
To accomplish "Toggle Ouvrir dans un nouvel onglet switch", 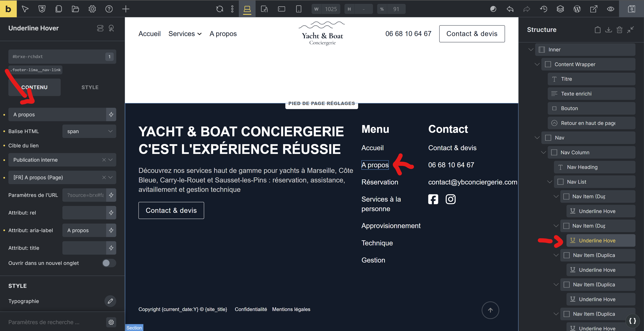I will [x=109, y=263].
